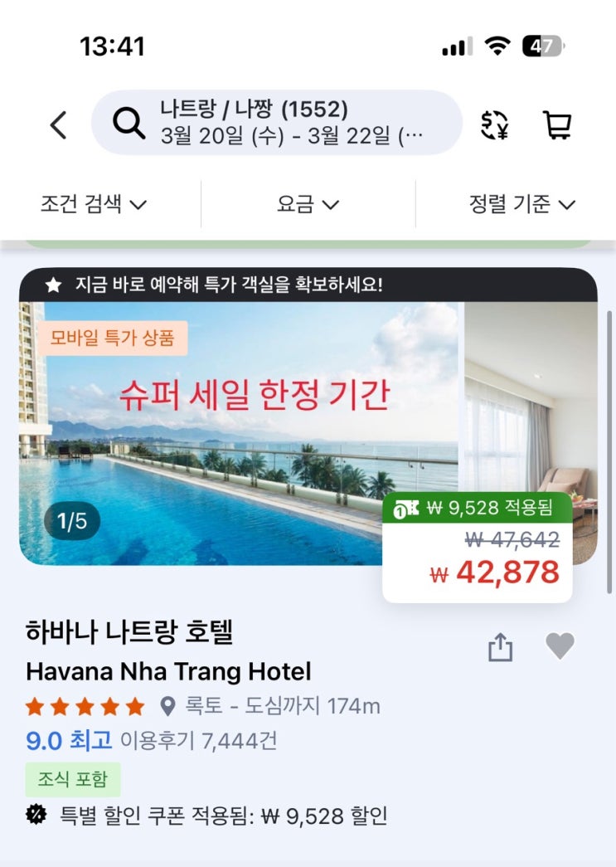Expand the 조건 검색 filter dropdown
This screenshot has width=616, height=867.
pyautogui.click(x=94, y=204)
